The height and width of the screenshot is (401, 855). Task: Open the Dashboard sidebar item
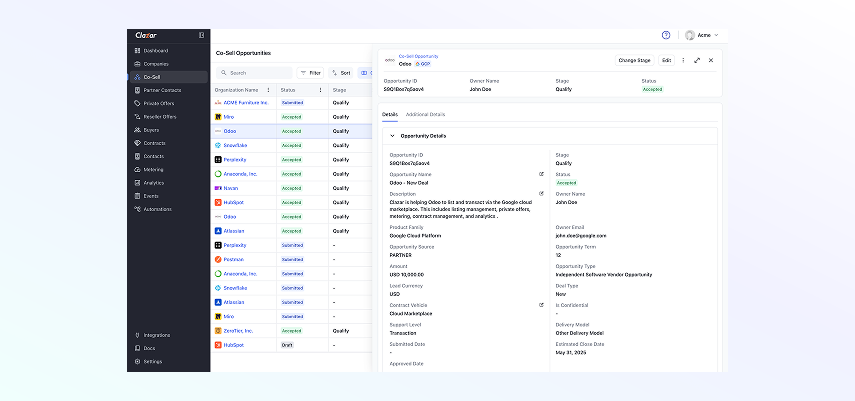[168, 51]
